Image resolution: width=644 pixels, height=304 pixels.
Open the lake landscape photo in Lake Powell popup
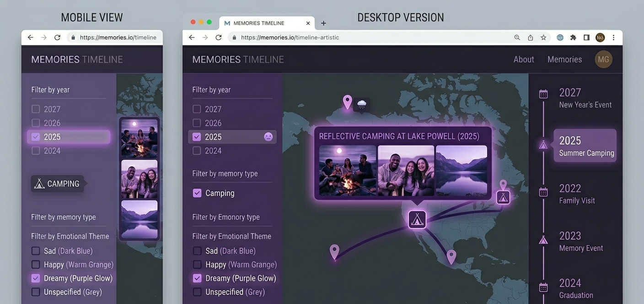pos(462,171)
